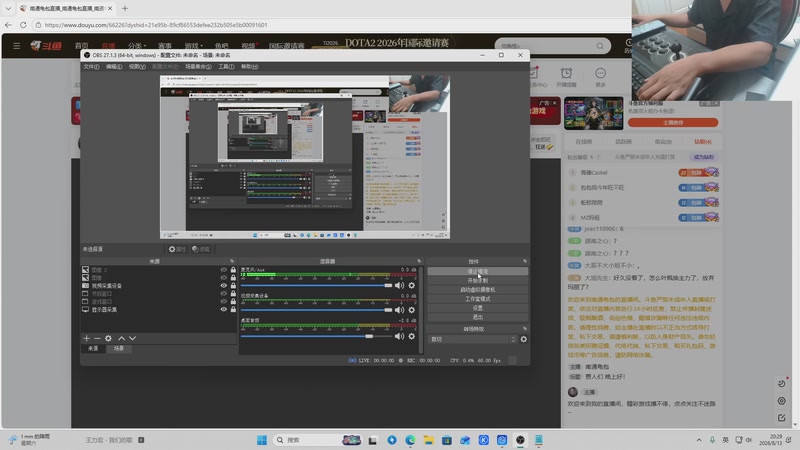Mute the 麦克风/Aux speaker icon
Screen dimensions: 800x450
point(399,285)
